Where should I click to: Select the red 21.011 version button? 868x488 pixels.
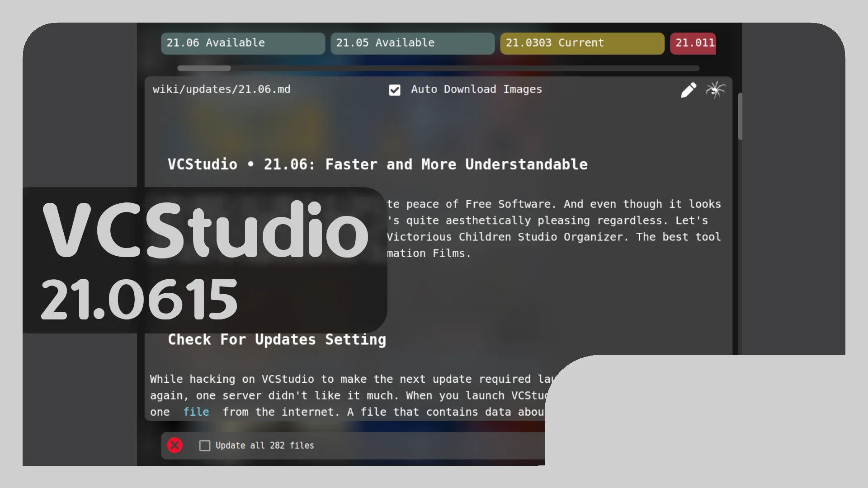[693, 43]
